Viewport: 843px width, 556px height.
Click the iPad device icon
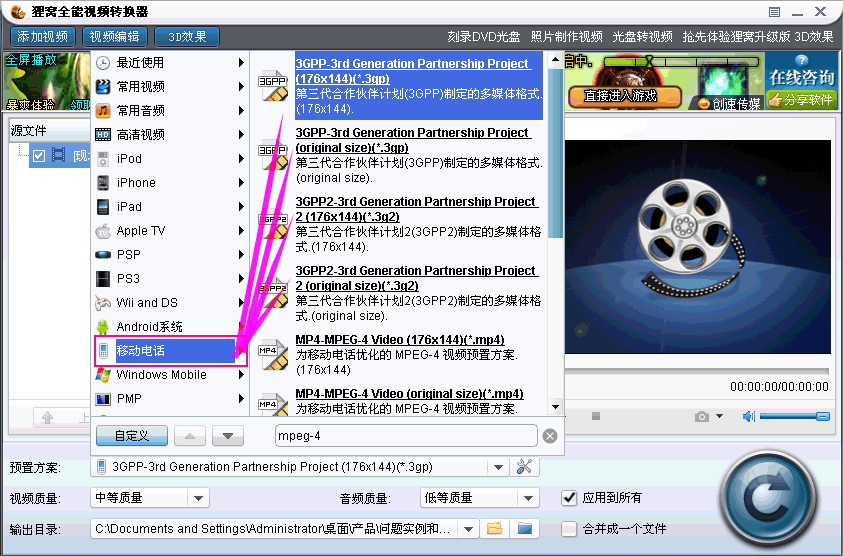[103, 207]
